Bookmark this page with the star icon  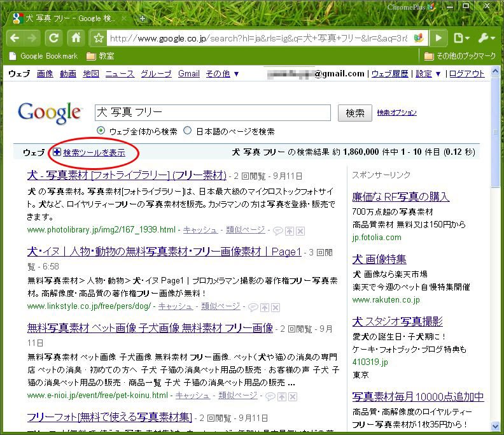pos(99,38)
